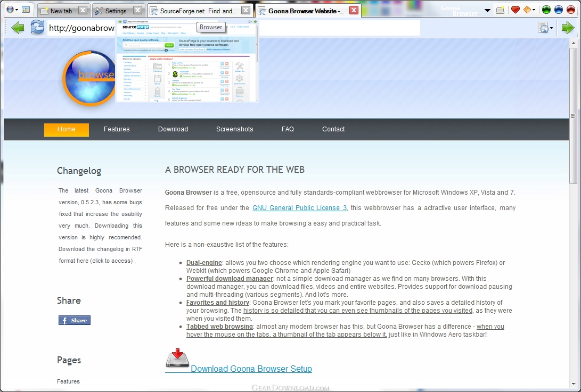Click the Facebook Share button

pos(75,320)
